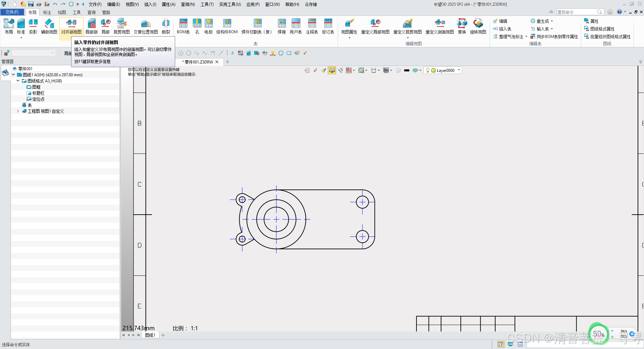
Task: Click 批量修改图纸格式属性
Action: click(607, 37)
